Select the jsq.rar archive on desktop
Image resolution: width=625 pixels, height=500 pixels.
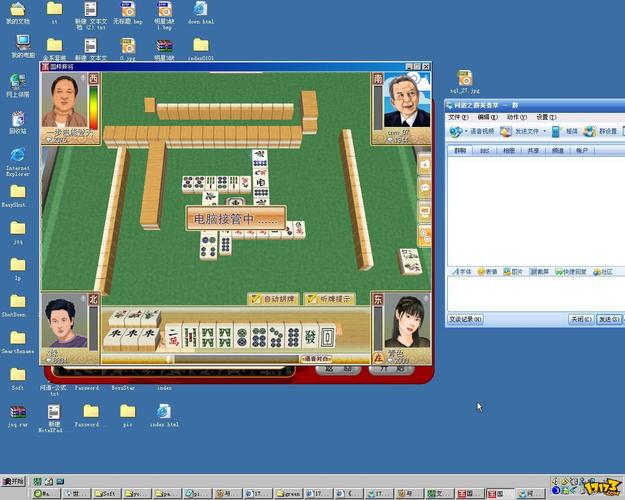[18, 416]
